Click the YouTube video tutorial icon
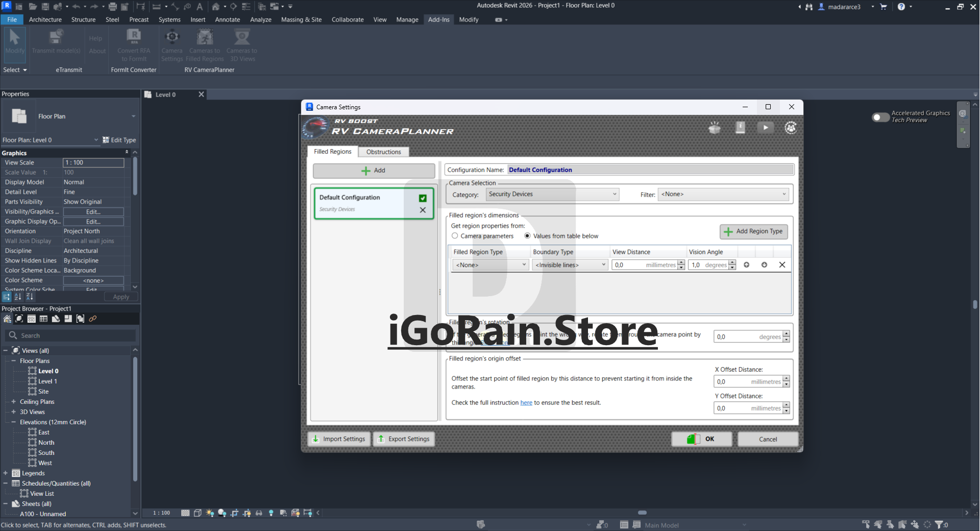The image size is (980, 531). (765, 128)
